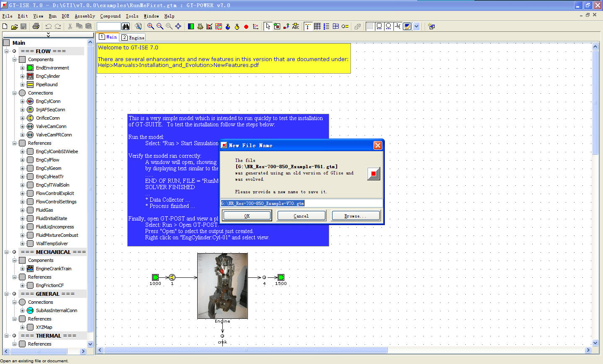This screenshot has width=603, height=364.
Task: Click the blue list view icon
Action: [x=327, y=26]
